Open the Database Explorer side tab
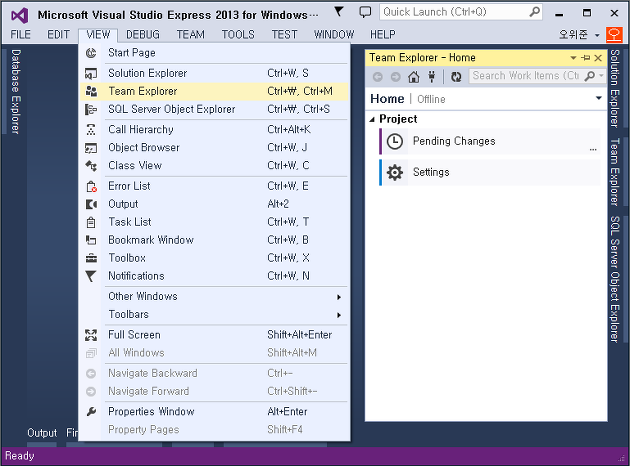This screenshot has height=466, width=630. click(15, 91)
